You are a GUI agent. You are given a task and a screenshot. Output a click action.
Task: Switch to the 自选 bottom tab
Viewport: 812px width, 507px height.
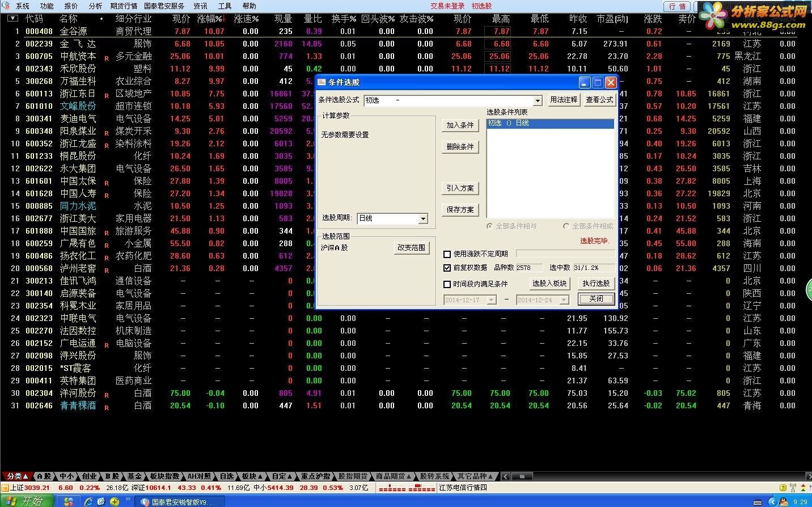(226, 476)
